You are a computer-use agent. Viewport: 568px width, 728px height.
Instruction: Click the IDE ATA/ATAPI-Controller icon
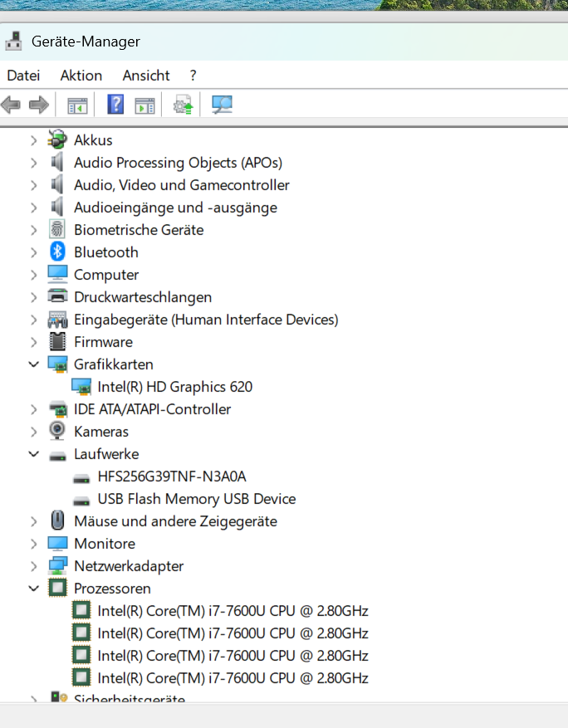[58, 409]
